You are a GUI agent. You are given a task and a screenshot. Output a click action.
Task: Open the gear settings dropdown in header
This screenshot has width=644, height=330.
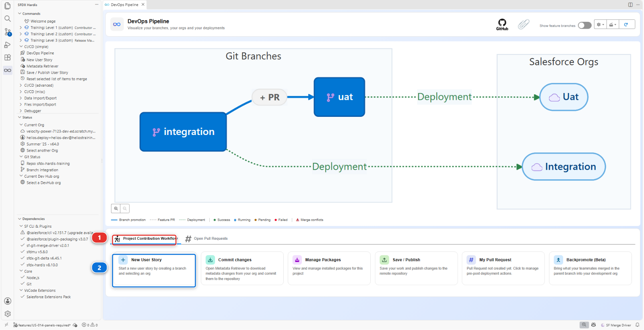pyautogui.click(x=600, y=25)
